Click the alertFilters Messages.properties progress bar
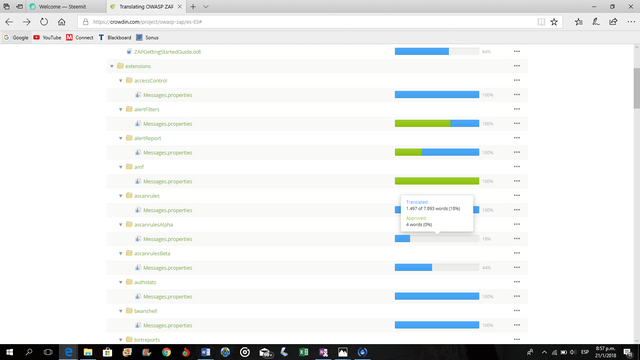This screenshot has width=640, height=360. [x=437, y=123]
